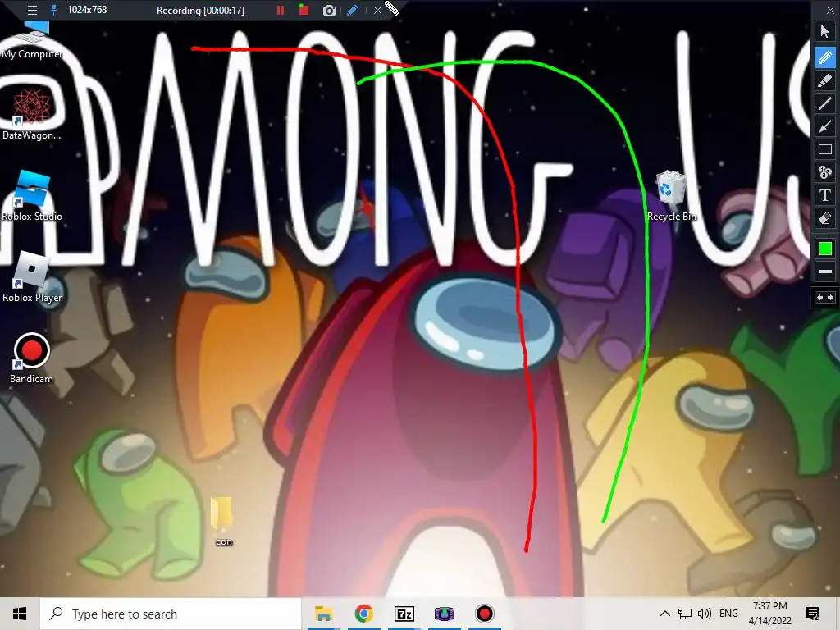Stop the recording with red square
Viewport: 840px width, 630px height.
tap(304, 10)
